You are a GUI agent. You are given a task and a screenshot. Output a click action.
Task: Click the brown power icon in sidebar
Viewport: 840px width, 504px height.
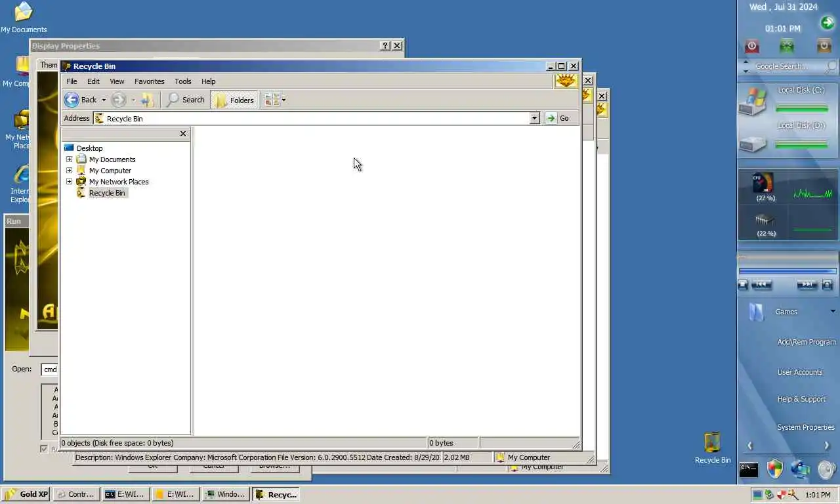(824, 46)
